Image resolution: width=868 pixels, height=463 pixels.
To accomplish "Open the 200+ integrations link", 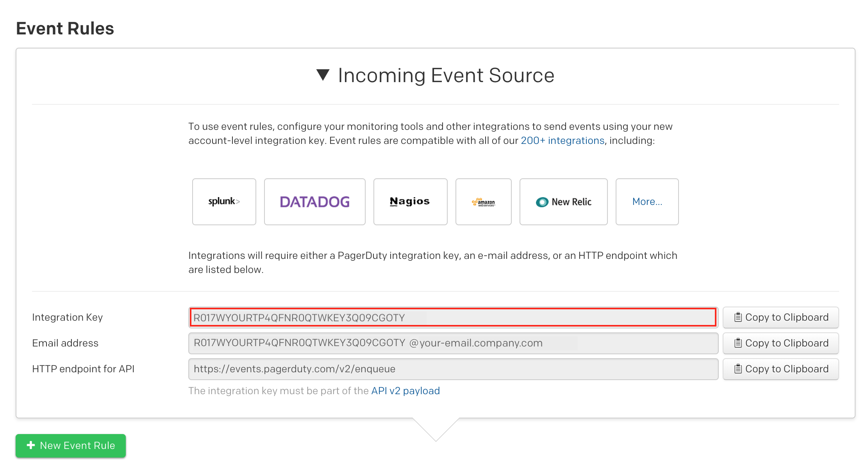I will click(562, 140).
